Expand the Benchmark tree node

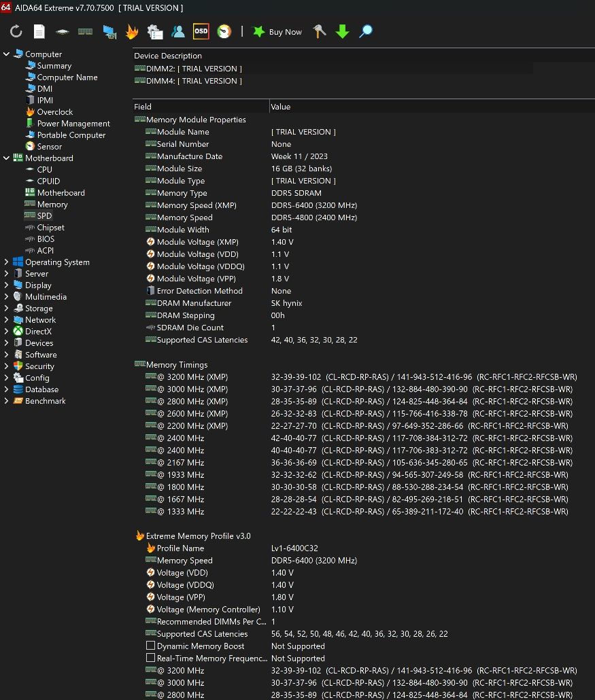tap(6, 401)
